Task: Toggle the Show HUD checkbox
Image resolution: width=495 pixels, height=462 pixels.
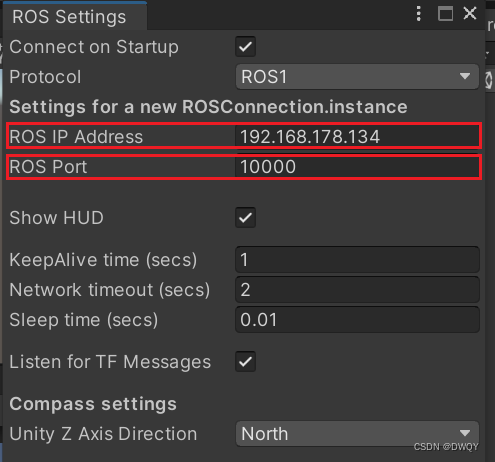Action: click(x=245, y=217)
